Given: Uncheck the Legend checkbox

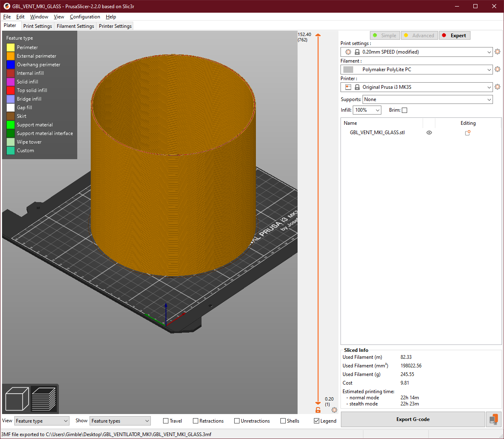Looking at the screenshot, I should pyautogui.click(x=317, y=421).
